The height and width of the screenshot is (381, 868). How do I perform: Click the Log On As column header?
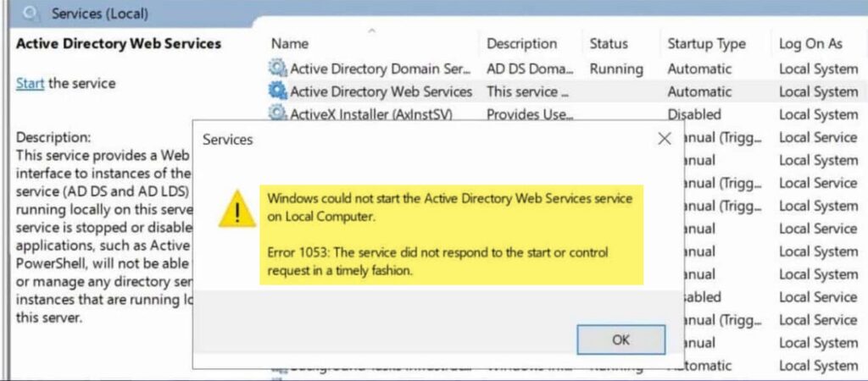pyautogui.click(x=810, y=44)
